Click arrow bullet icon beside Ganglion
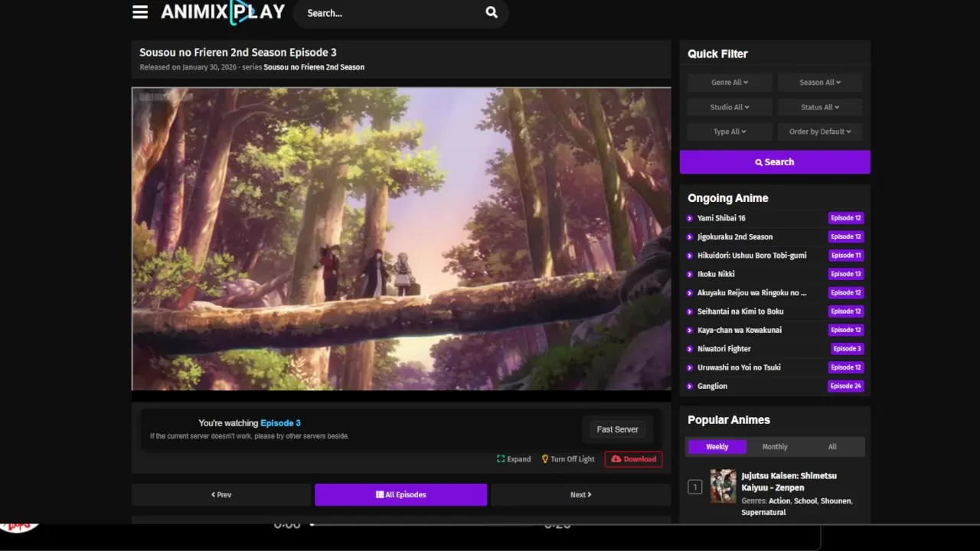Viewport: 980px width, 551px height. [x=690, y=386]
